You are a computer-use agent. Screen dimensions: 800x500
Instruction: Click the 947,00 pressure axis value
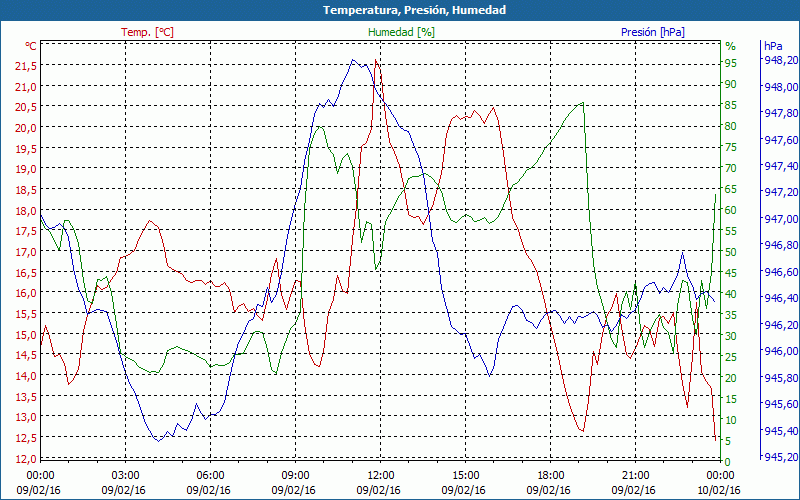pyautogui.click(x=781, y=218)
